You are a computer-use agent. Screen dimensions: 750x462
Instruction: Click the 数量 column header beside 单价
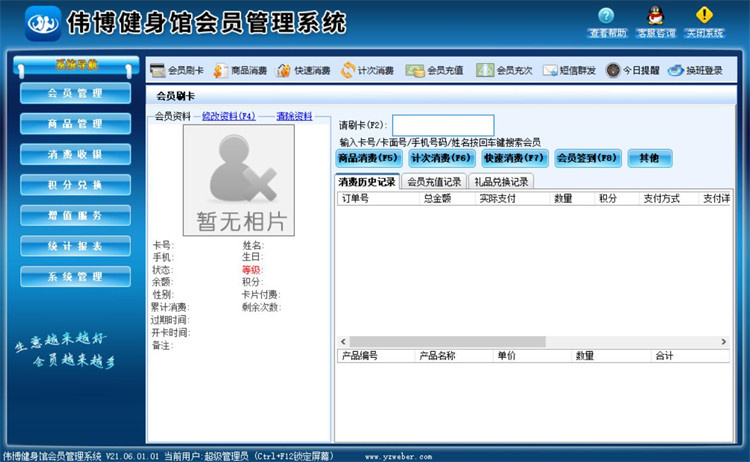click(x=611, y=356)
